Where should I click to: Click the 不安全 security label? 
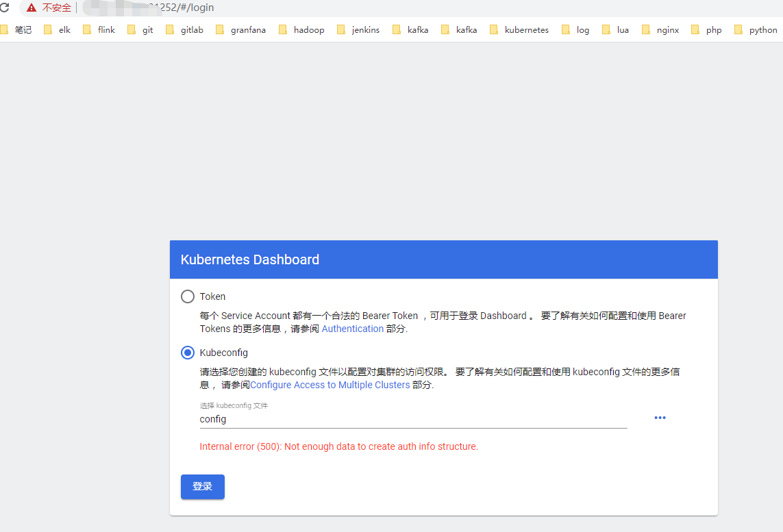(56, 8)
